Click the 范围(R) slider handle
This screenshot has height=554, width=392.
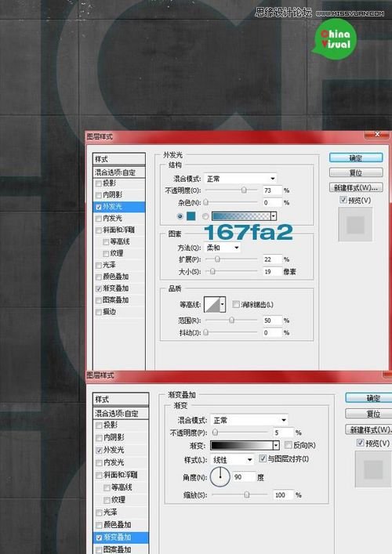coord(231,320)
